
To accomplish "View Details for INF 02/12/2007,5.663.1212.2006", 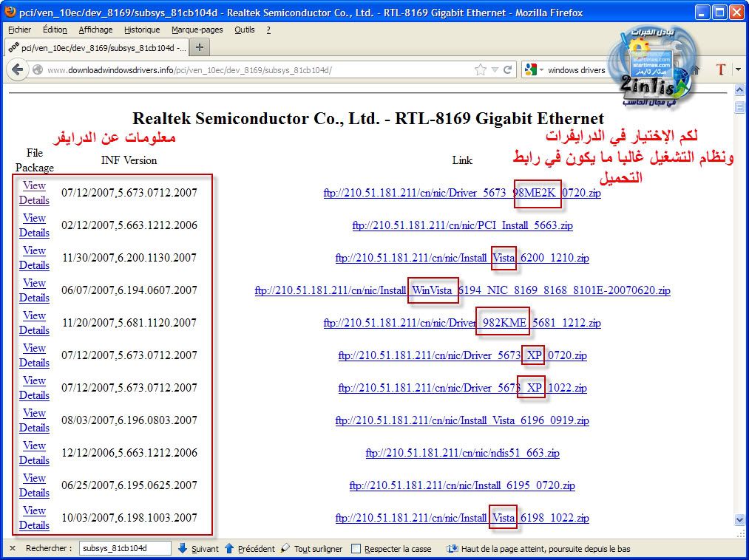I will [x=35, y=225].
